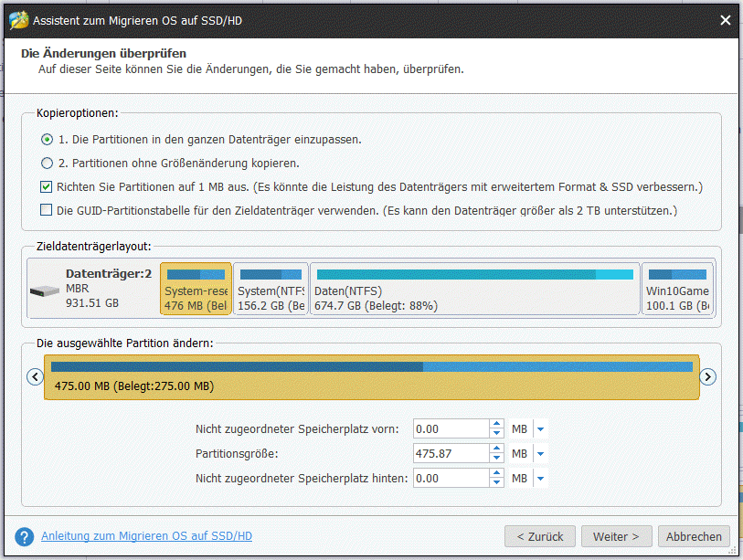Select option 2 copy without resizing
The image size is (743, 560).
pos(48,164)
